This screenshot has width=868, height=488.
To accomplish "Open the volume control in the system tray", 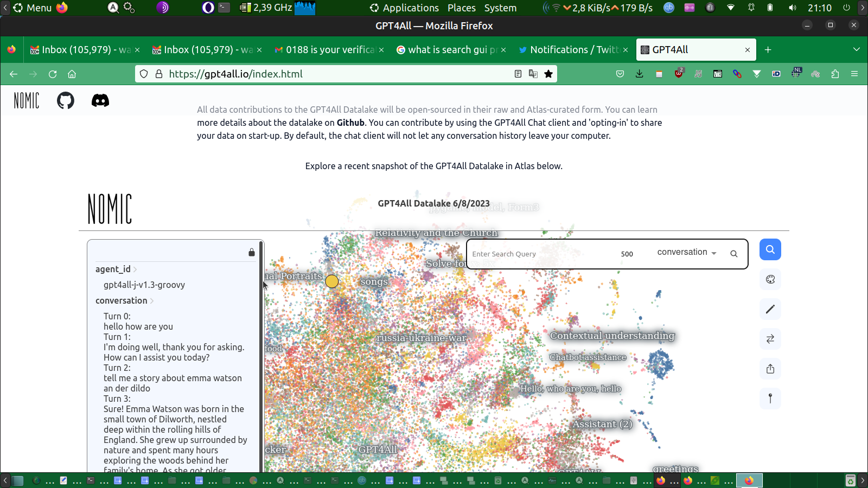I will tap(793, 8).
